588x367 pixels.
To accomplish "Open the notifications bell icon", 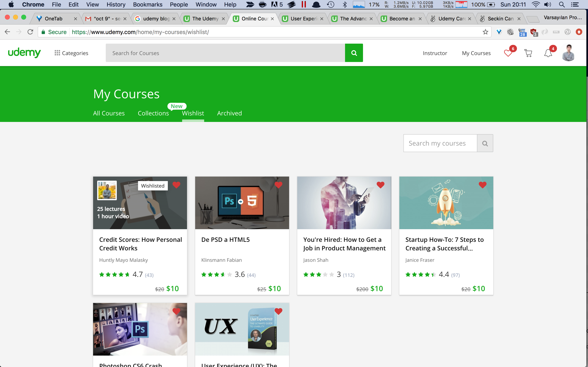I will (548, 53).
